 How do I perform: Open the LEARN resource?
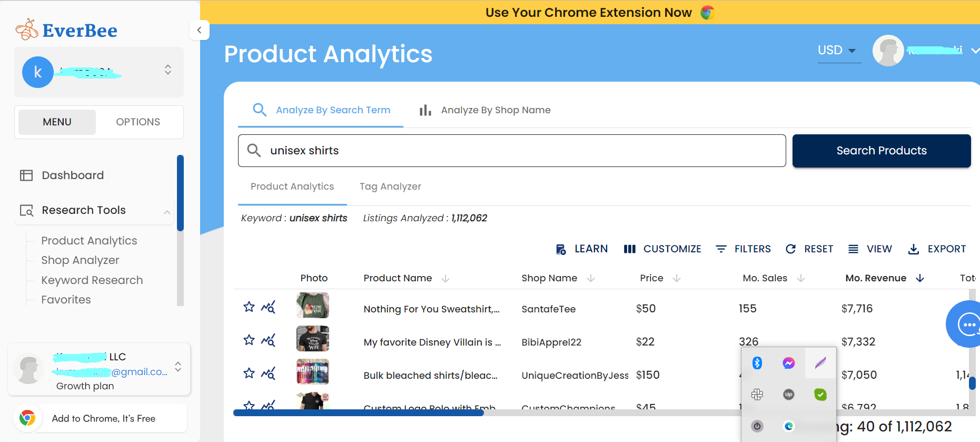coord(582,249)
